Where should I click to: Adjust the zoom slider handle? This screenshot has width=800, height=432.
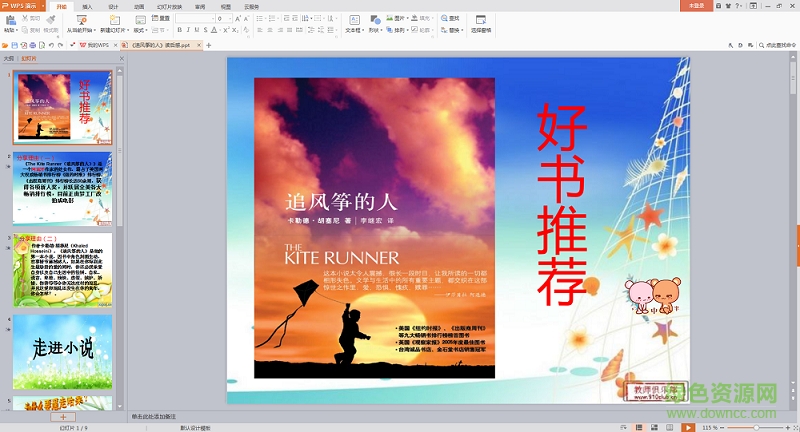click(756, 427)
